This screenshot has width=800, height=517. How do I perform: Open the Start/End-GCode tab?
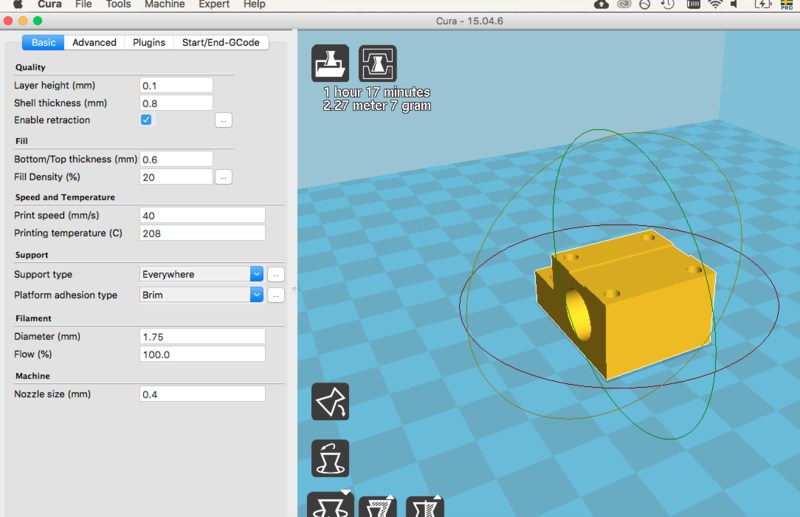tap(221, 42)
